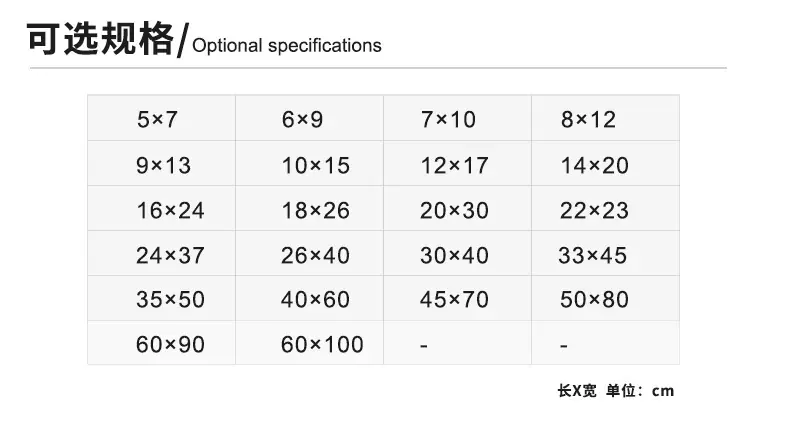Select the 60×90 specification cell
Viewport: 790px width, 438px height.
tap(161, 343)
